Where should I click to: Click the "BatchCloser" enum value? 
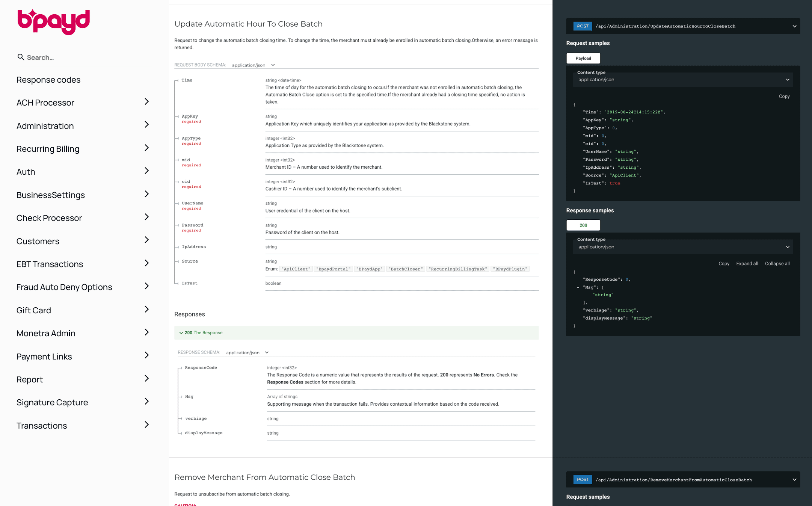tap(406, 269)
